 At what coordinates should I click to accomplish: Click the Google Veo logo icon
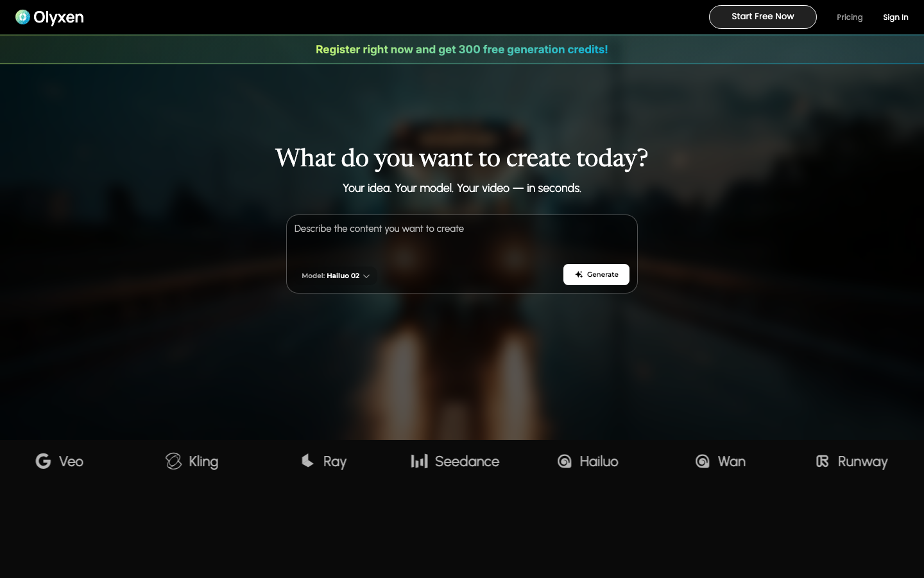[x=43, y=461]
